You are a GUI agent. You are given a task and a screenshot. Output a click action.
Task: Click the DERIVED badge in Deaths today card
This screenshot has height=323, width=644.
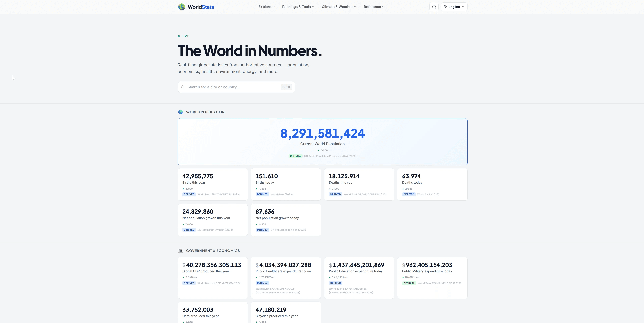409,194
